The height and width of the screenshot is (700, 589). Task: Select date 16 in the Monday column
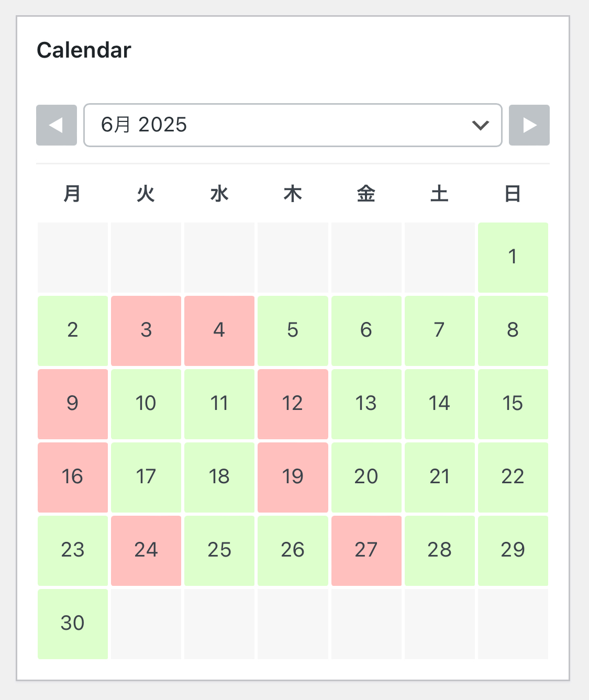[x=73, y=477]
